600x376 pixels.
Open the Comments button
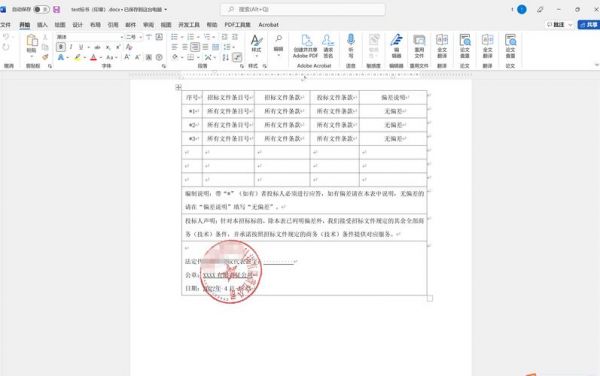pos(559,24)
